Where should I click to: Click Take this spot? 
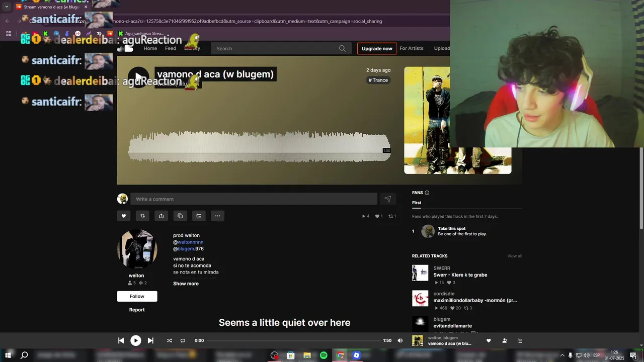452,228
